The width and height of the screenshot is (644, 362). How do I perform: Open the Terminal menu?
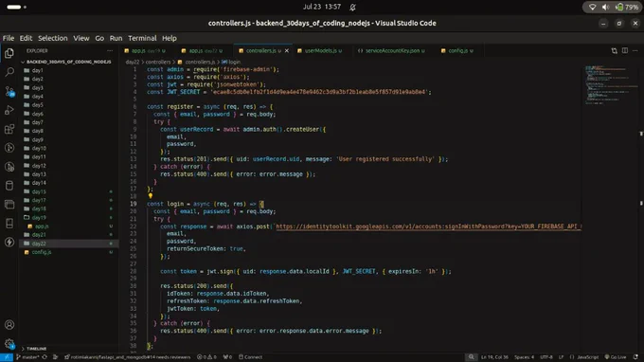142,38
